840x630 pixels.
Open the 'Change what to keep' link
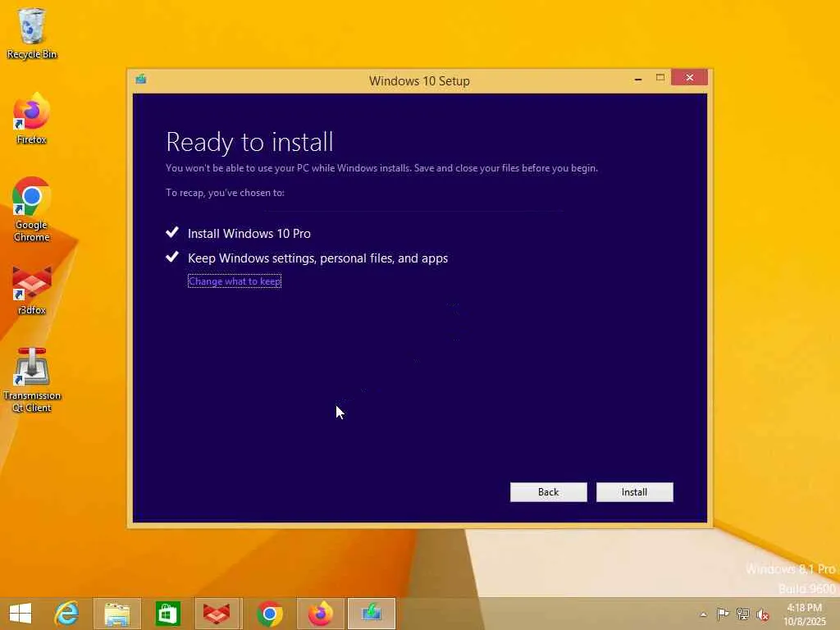pos(234,281)
